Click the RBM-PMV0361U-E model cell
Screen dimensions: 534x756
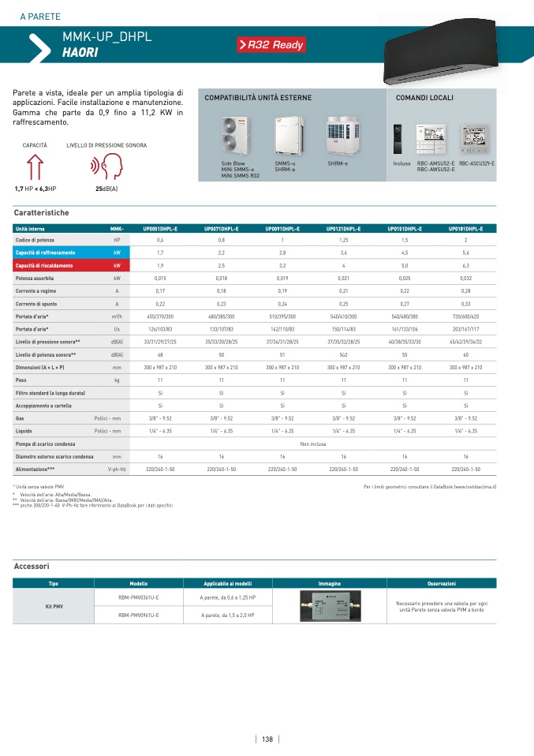[139, 598]
